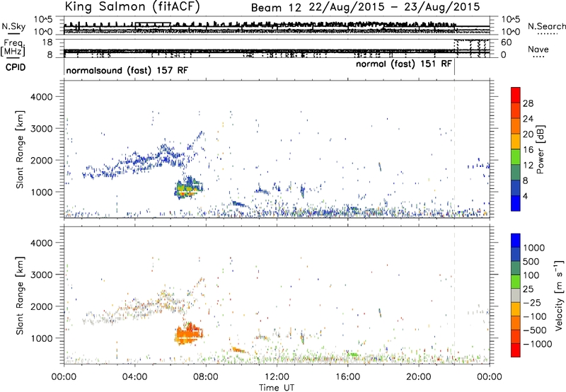566x392 pixels.
Task: Select normal (fast) 151 RF text
Action: click(403, 64)
